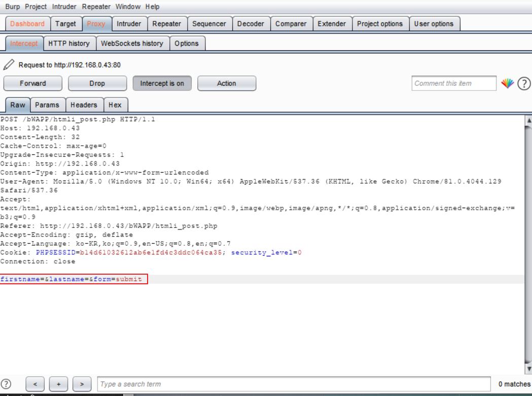This screenshot has height=396, width=532.
Task: Switch to the Headers view tab
Action: (x=84, y=105)
